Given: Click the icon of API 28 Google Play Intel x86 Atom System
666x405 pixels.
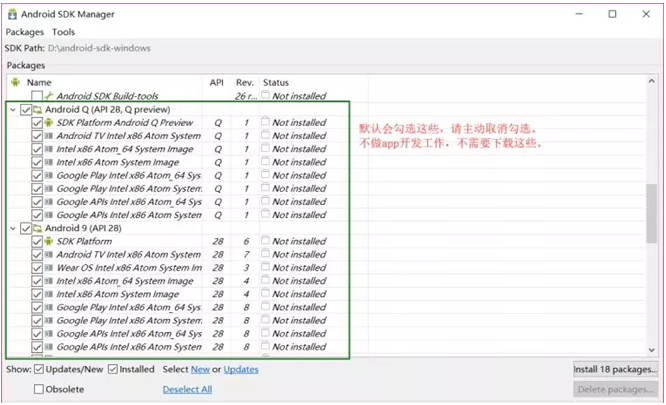Looking at the screenshot, I should 49,321.
